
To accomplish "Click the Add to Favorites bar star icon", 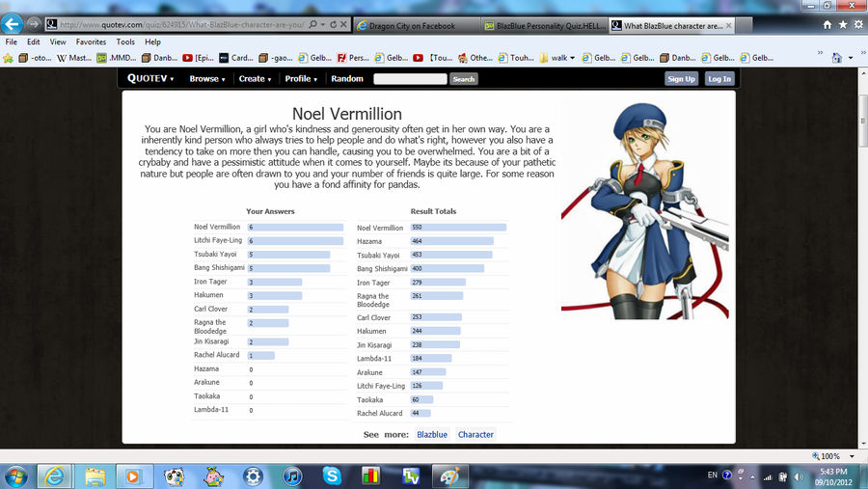I will point(8,58).
